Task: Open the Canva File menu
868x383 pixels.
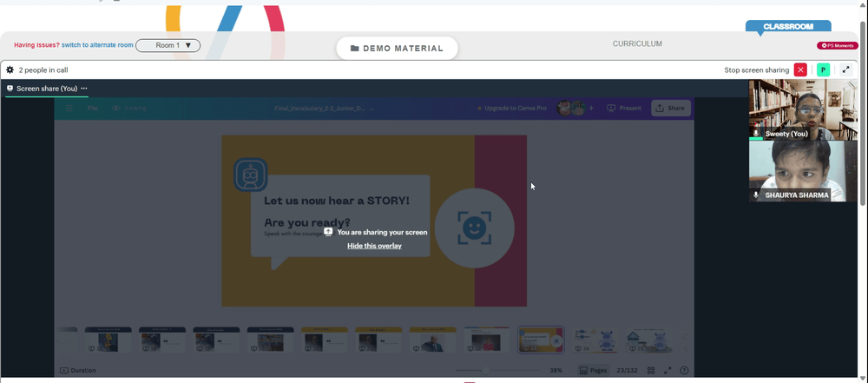Action: [x=93, y=108]
